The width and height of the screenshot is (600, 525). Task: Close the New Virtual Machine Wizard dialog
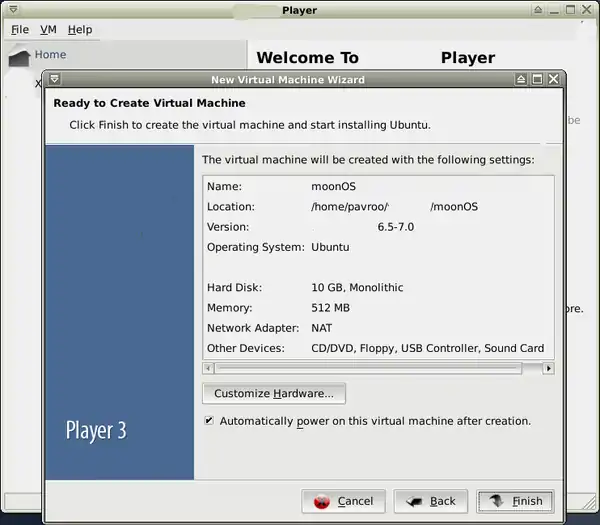[553, 79]
